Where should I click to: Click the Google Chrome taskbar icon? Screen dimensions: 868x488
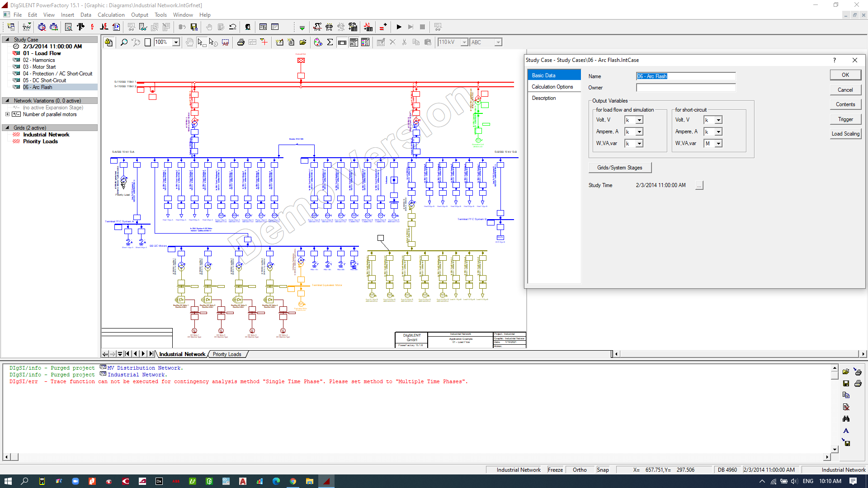[293, 481]
